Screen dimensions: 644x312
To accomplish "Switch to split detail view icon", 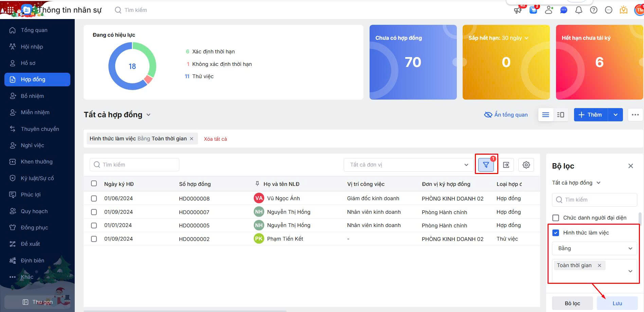I will click(560, 115).
